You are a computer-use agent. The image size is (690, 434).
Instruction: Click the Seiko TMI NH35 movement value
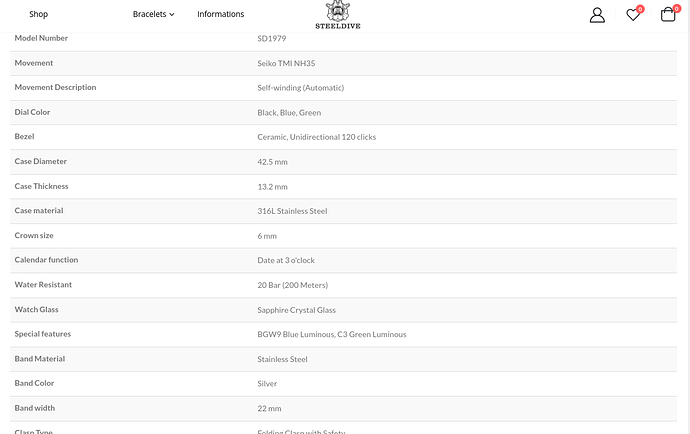pyautogui.click(x=286, y=63)
